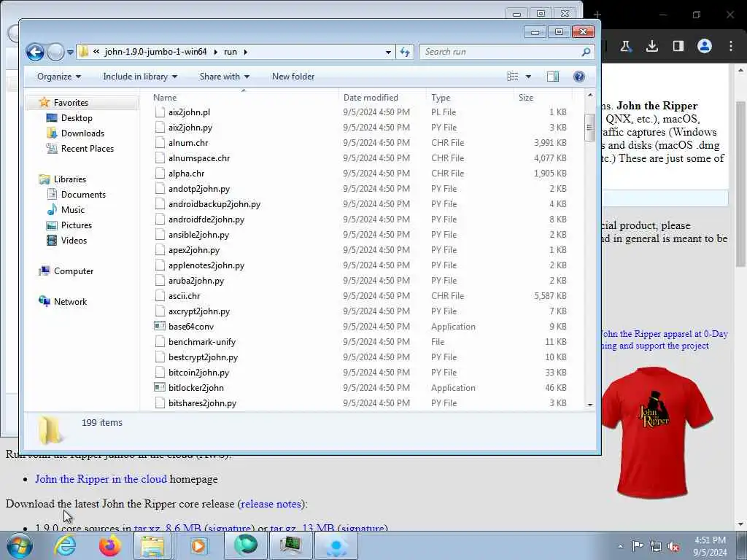The height and width of the screenshot is (560, 747).
Task: Select Computer in the navigation pane
Action: 74,271
